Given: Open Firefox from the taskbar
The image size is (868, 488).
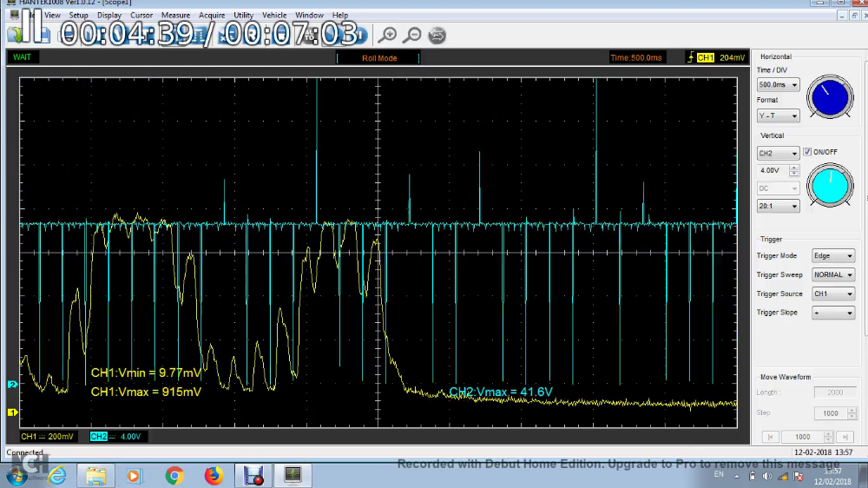Looking at the screenshot, I should (214, 476).
